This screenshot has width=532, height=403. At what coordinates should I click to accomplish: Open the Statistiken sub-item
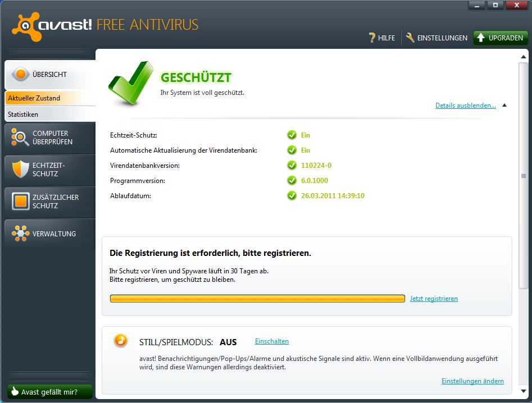(x=50, y=115)
